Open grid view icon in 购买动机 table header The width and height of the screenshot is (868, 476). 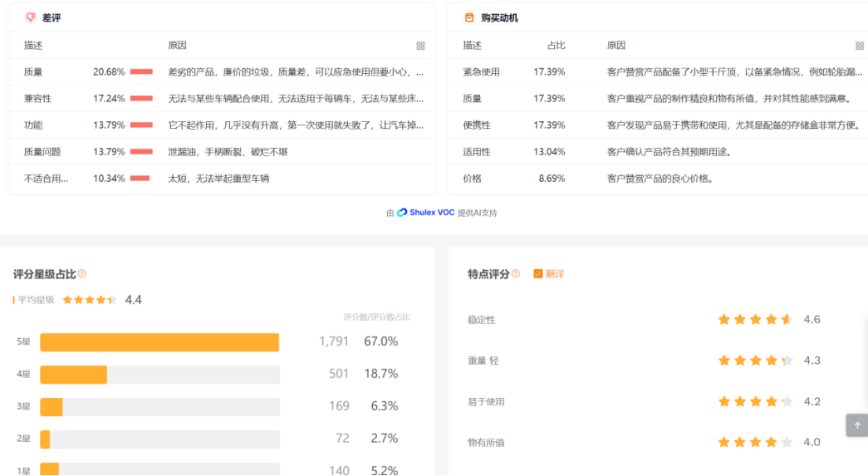pyautogui.click(x=860, y=46)
